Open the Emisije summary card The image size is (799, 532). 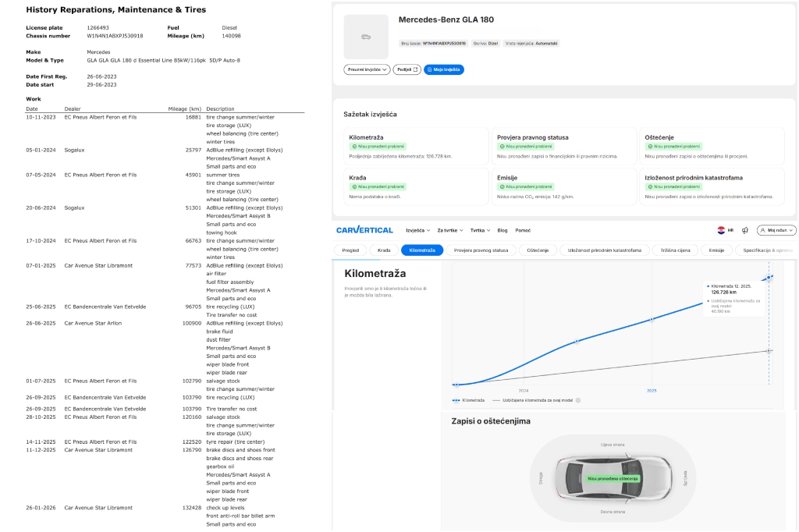click(562, 187)
